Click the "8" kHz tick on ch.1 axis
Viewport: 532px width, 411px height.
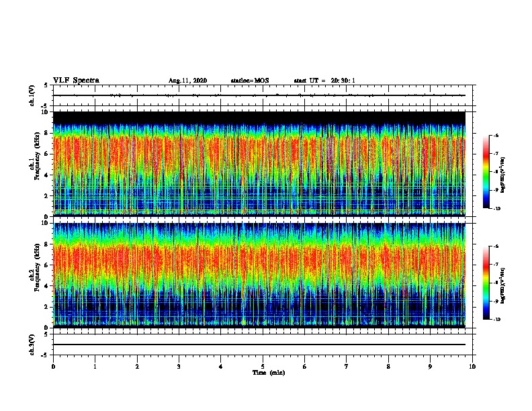click(x=46, y=133)
